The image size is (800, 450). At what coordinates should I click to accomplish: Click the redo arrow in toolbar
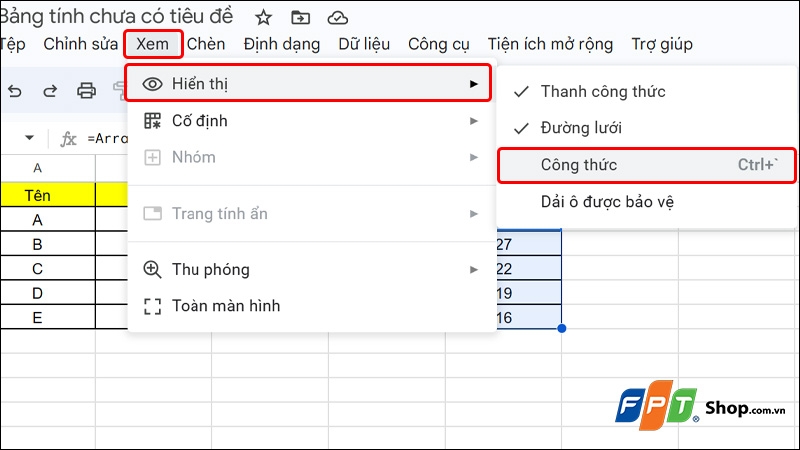click(x=50, y=91)
